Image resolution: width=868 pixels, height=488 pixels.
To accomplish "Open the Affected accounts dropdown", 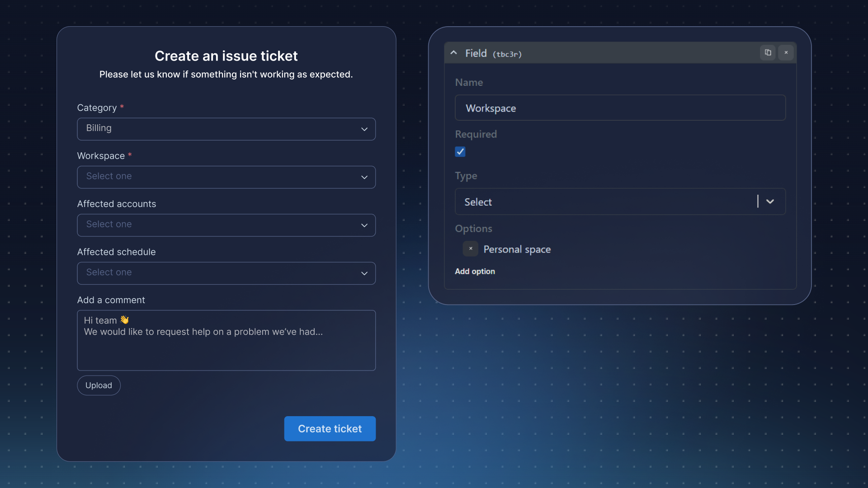I will coord(226,225).
